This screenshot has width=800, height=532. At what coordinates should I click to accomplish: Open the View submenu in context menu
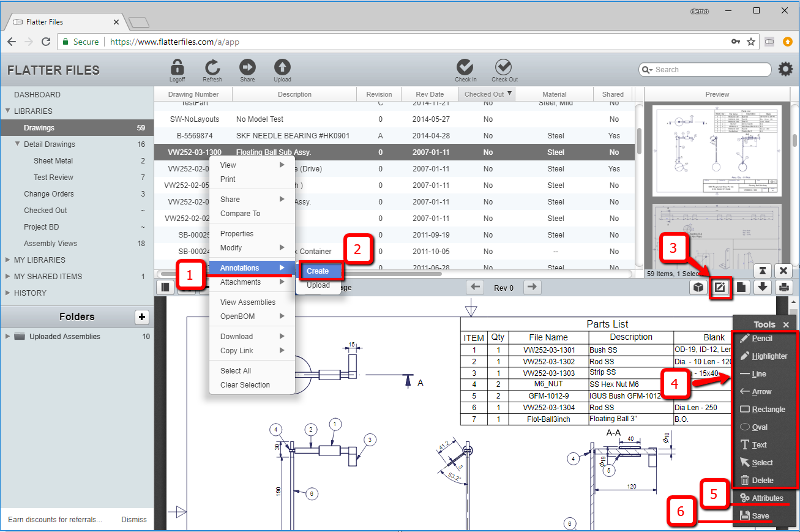click(x=252, y=165)
